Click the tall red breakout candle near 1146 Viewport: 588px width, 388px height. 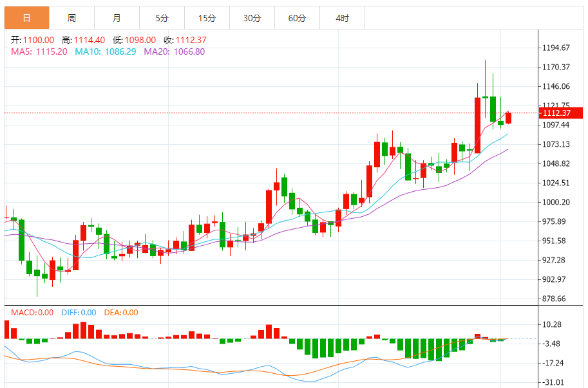pyautogui.click(x=477, y=125)
